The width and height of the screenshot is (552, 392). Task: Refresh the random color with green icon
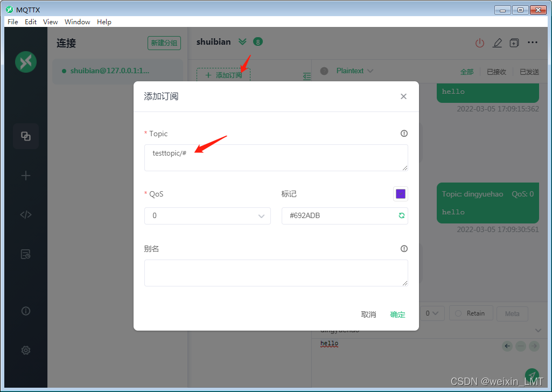pos(401,216)
